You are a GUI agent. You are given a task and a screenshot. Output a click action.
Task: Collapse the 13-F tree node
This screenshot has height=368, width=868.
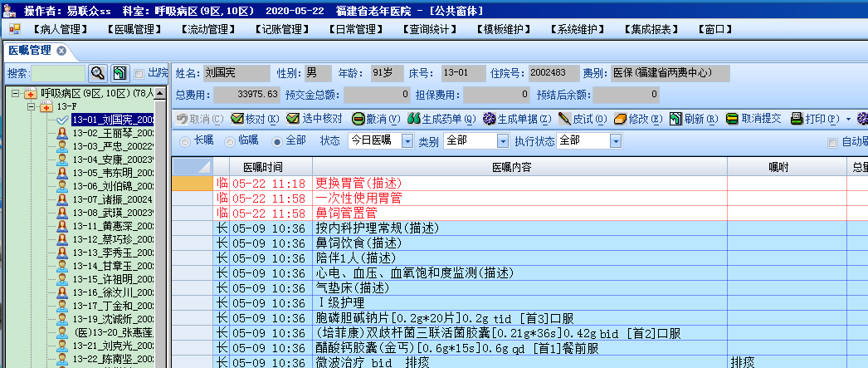(32, 105)
